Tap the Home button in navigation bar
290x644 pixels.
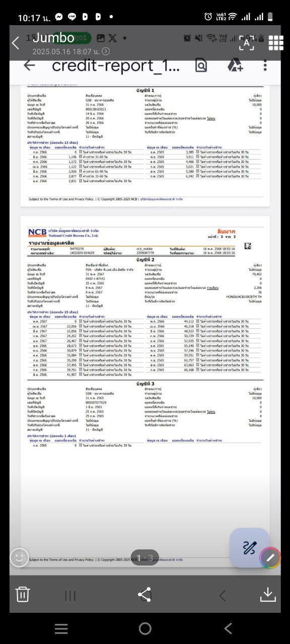[145, 628]
